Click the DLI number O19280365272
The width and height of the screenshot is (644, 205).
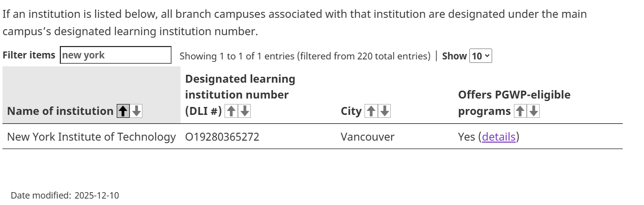222,137
